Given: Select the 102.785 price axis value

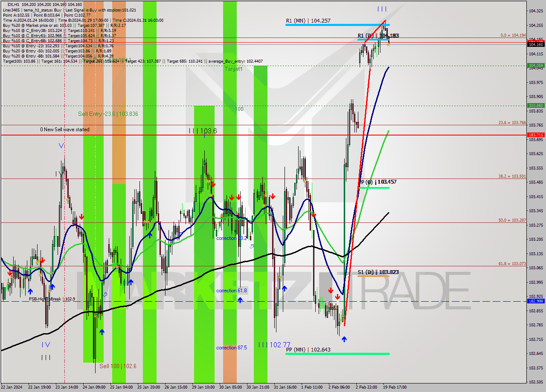Looking at the screenshot, I should pos(536,325).
